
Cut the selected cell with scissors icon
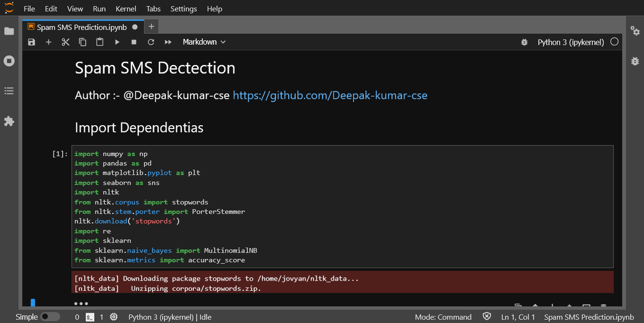(65, 42)
